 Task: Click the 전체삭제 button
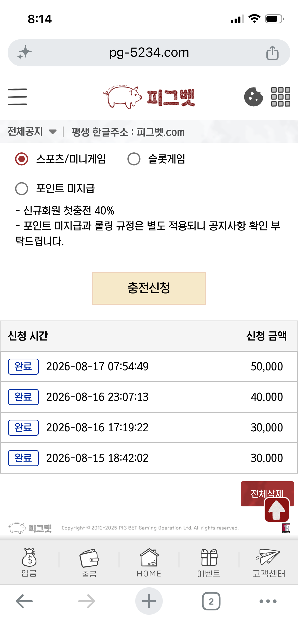pos(267,494)
